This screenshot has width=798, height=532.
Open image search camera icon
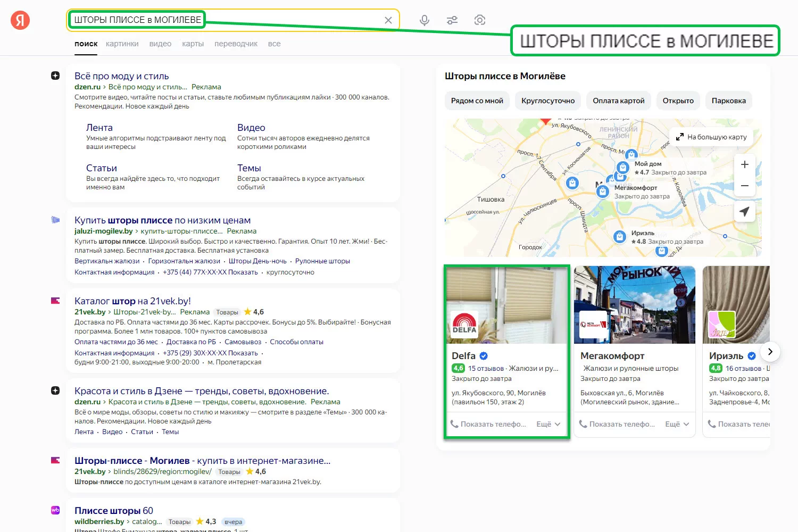click(480, 20)
